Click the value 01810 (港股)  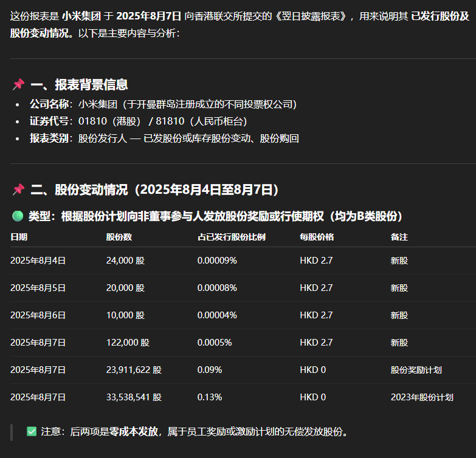point(109,121)
